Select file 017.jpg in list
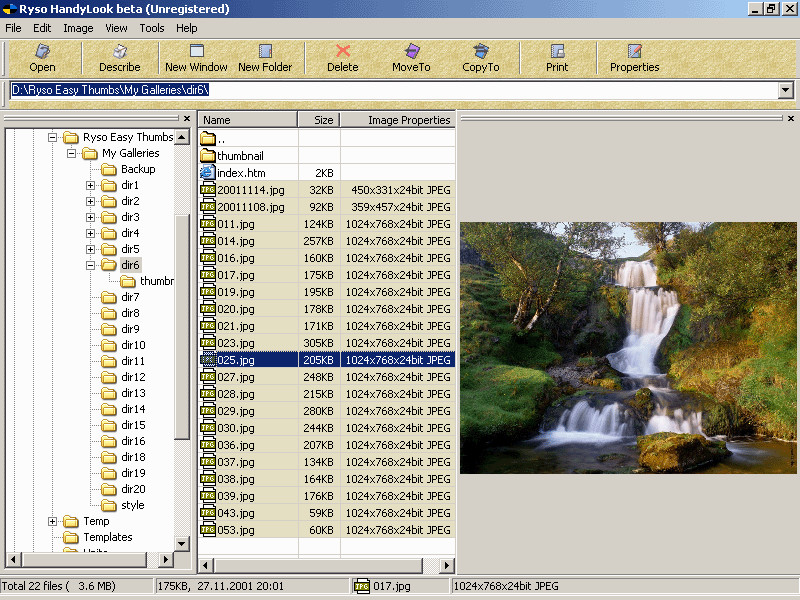This screenshot has height=600, width=800. pos(236,275)
